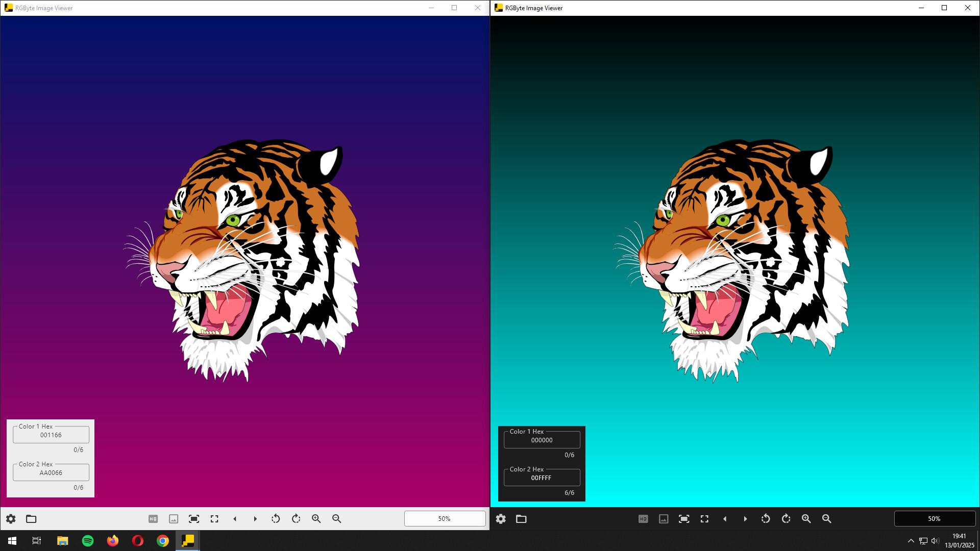Fit the tiger image to the window
980x551 pixels.
[194, 518]
